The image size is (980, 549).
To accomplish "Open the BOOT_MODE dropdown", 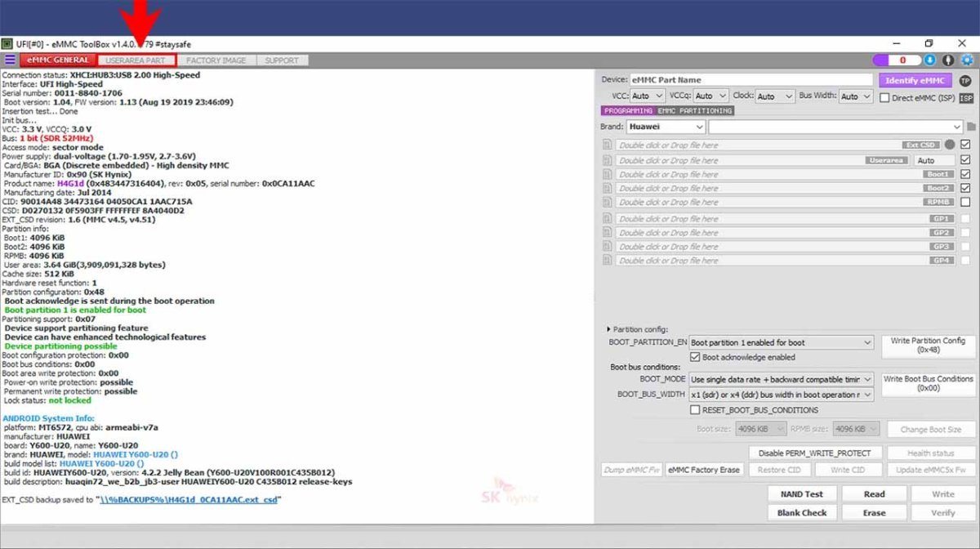I will (782, 380).
